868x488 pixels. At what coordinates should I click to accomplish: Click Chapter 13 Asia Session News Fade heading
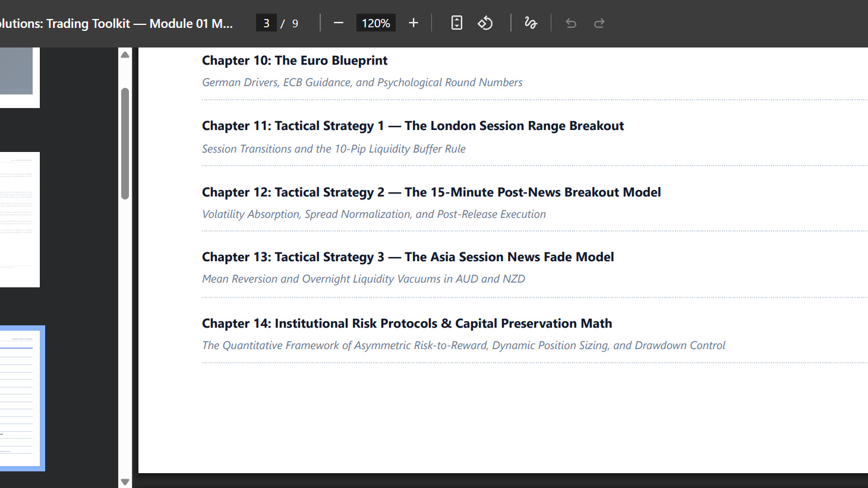click(408, 257)
